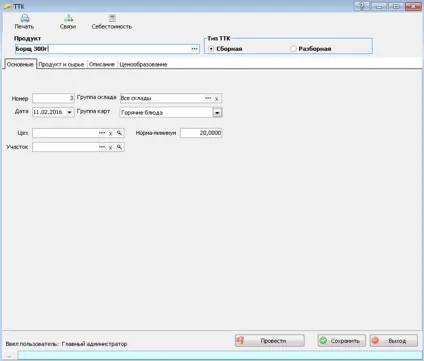The image size is (424, 361).
Task: Select the Разборная radio option
Action: pos(293,49)
